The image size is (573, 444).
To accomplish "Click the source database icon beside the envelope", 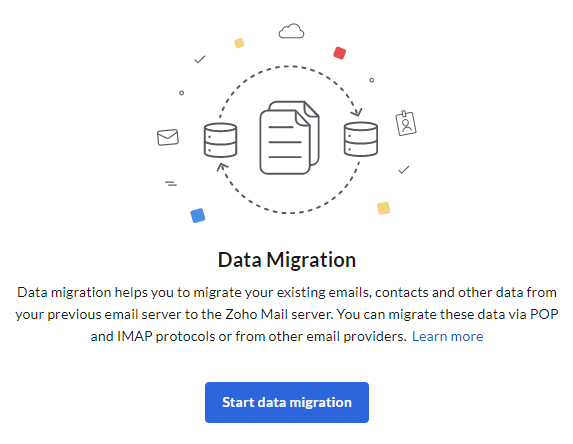I will click(x=220, y=140).
